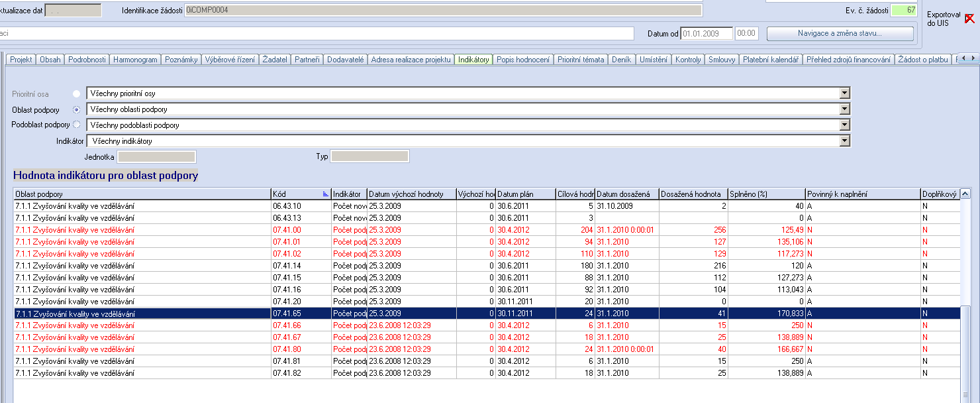Sort by Splněno (%) column header
Image resolution: width=980 pixels, height=403 pixels.
pyautogui.click(x=766, y=194)
